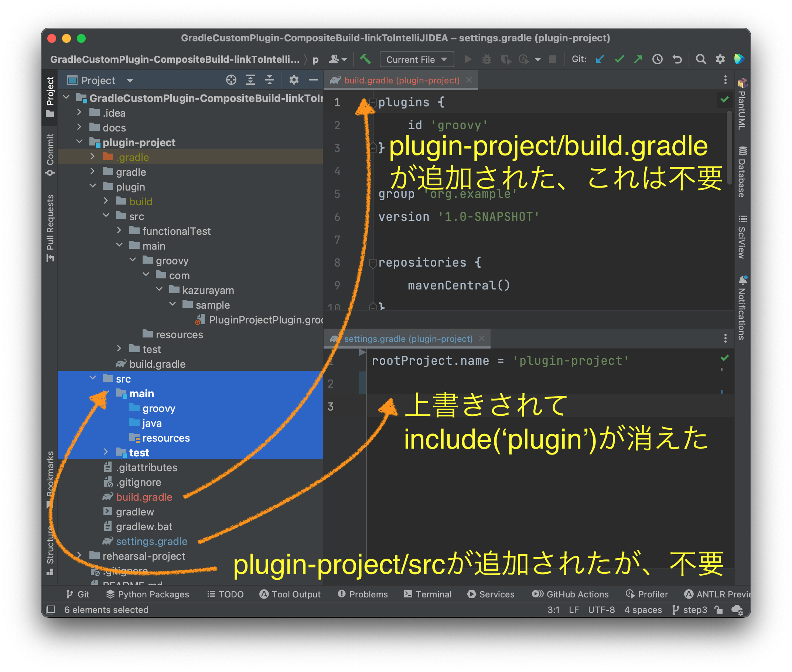Screen dimensions: 792x672
Task: Select PluginProjectPlugin.groovy file in tree
Action: click(x=259, y=320)
